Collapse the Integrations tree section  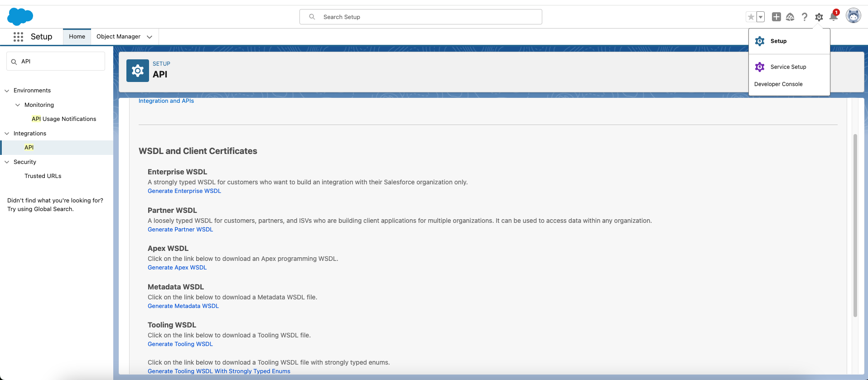coord(7,134)
